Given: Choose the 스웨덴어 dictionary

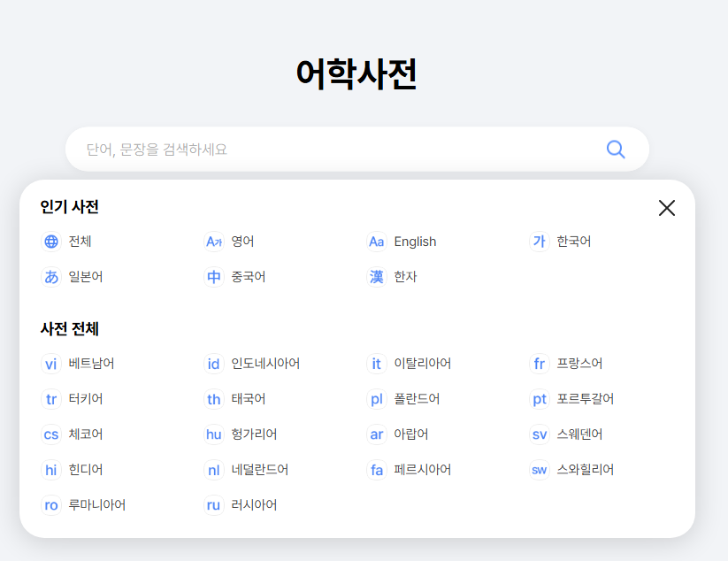Looking at the screenshot, I should pyautogui.click(x=579, y=434).
